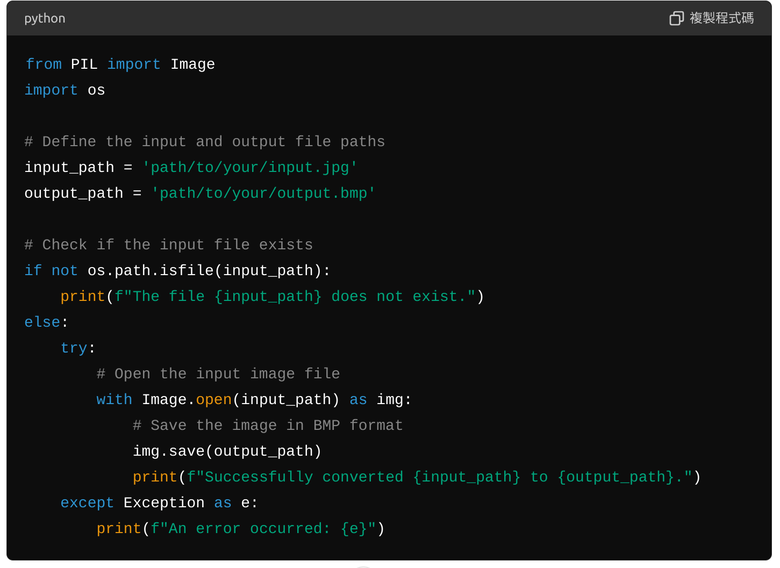Click the try keyword
This screenshot has width=780, height=568.
pos(74,348)
